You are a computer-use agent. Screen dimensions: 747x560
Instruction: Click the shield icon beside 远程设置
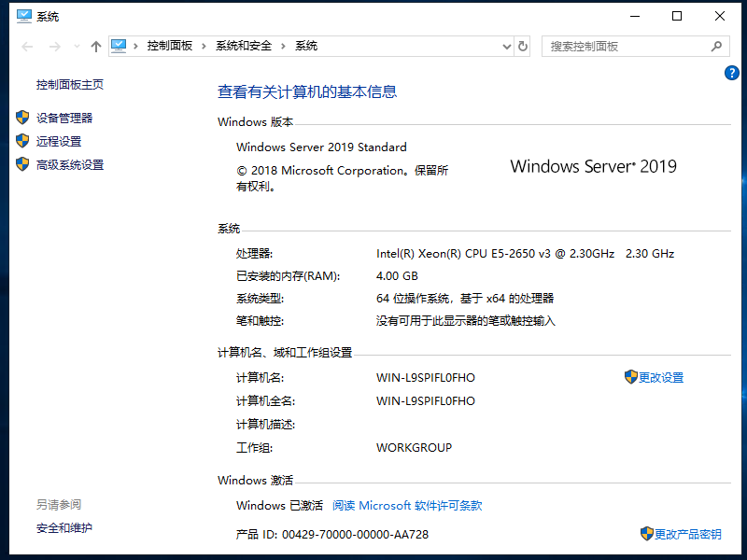tap(22, 141)
